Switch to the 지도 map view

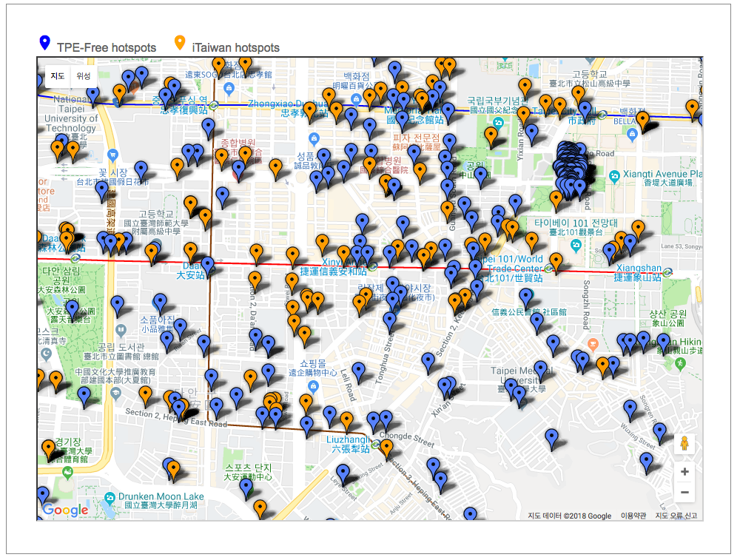58,76
